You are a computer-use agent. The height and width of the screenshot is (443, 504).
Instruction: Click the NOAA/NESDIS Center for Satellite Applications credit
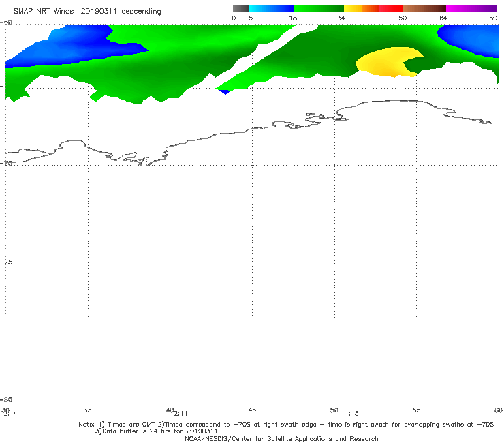(281, 438)
